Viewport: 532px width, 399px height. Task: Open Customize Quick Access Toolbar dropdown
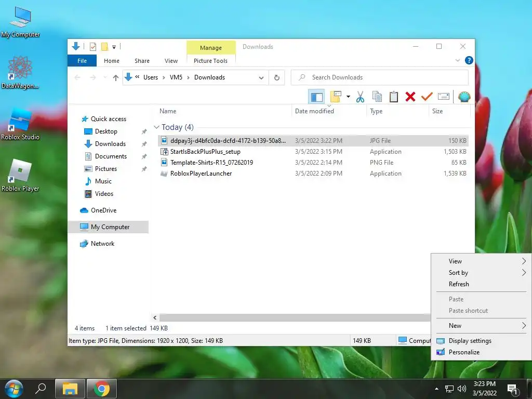(114, 47)
